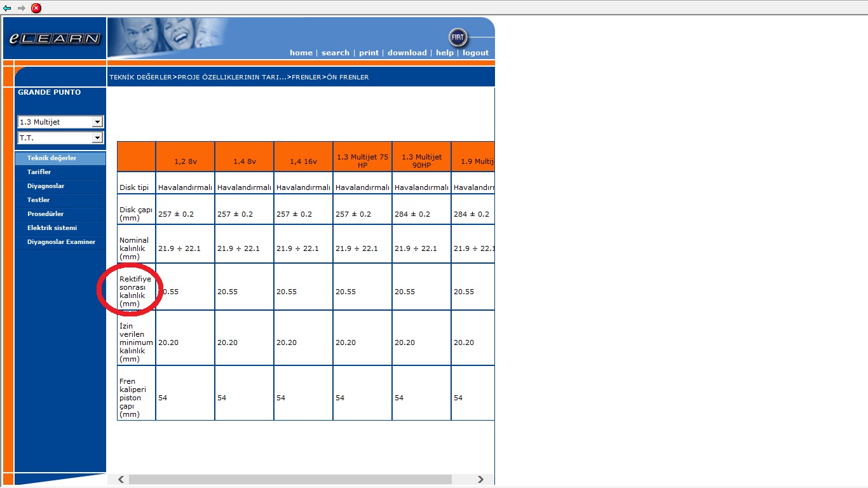Image resolution: width=868 pixels, height=488 pixels.
Task: Click the horizontal scrollbar right arrow
Action: pyautogui.click(x=481, y=479)
